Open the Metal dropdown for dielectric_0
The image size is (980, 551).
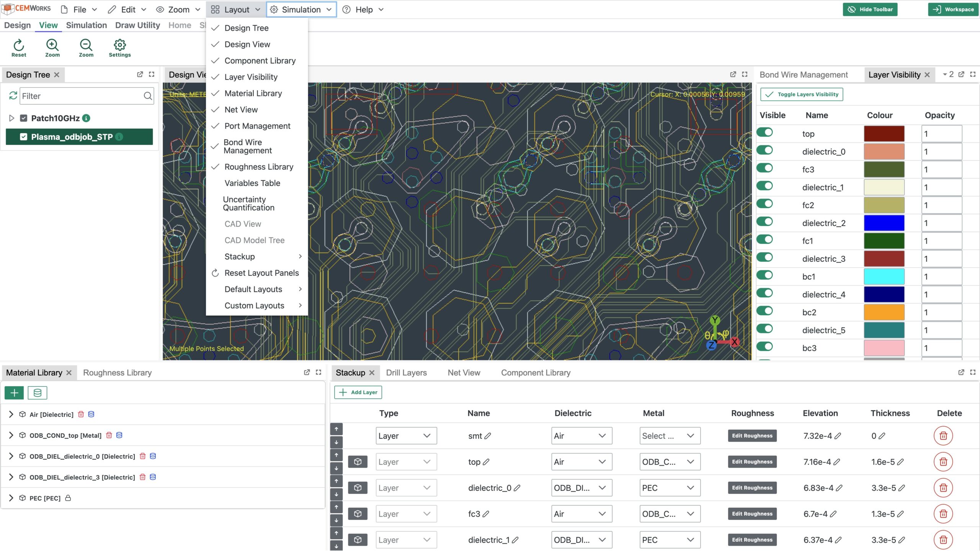pyautogui.click(x=670, y=488)
